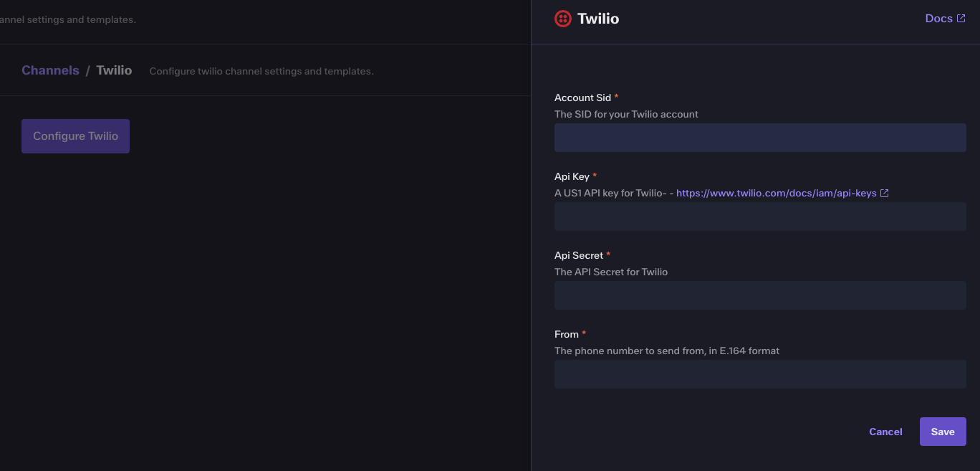Open the Docs link
Image resolution: width=980 pixels, height=471 pixels.
point(938,19)
